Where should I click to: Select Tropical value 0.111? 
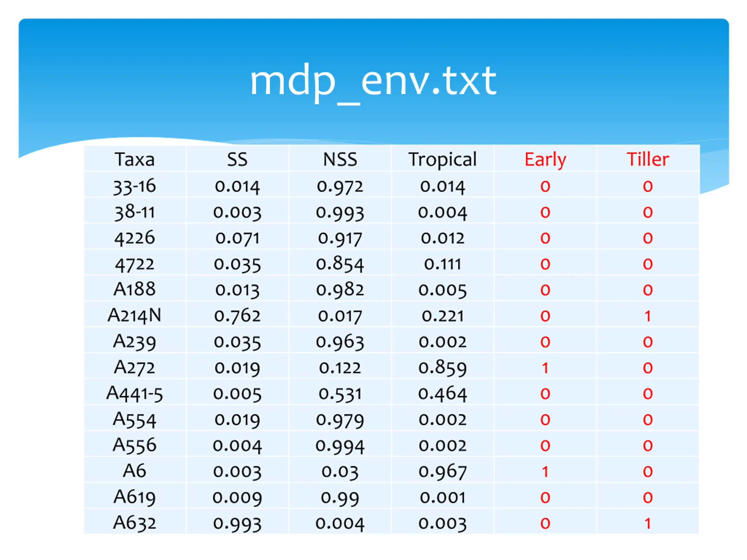443,264
